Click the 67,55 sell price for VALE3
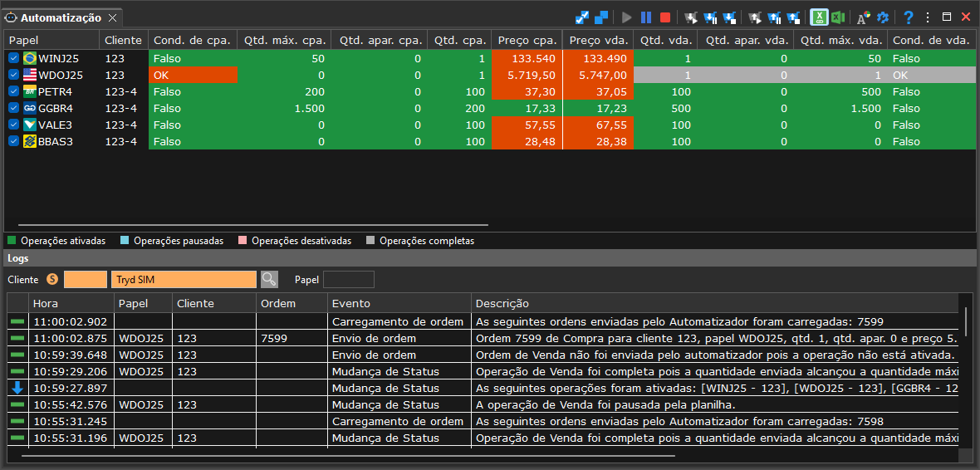 pyautogui.click(x=598, y=125)
